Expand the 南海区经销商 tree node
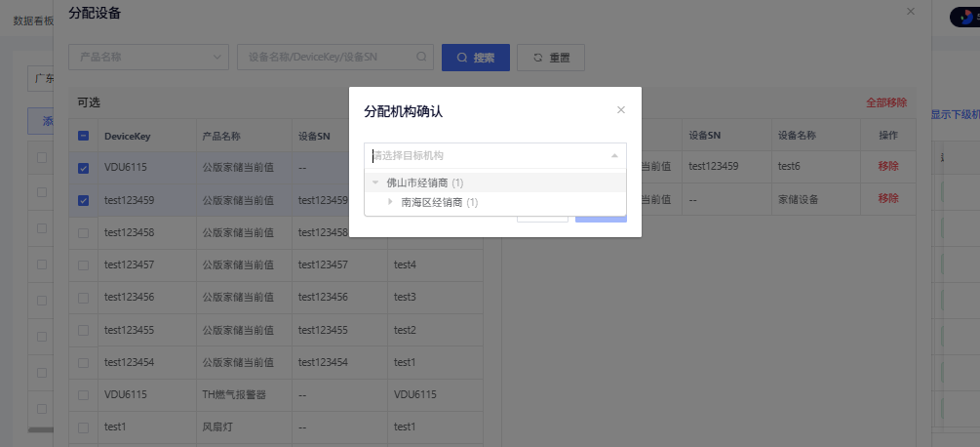The height and width of the screenshot is (447, 980). [391, 202]
